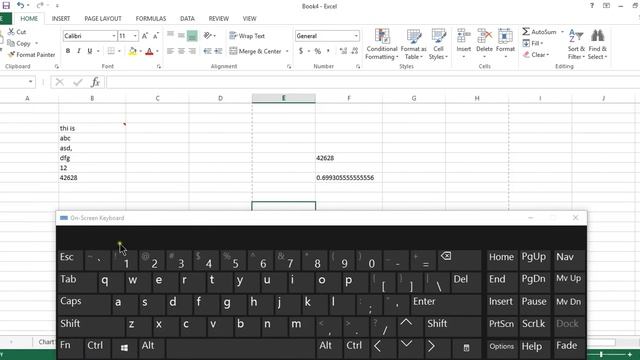Toggle left Shift key on keyboard

tap(90, 326)
